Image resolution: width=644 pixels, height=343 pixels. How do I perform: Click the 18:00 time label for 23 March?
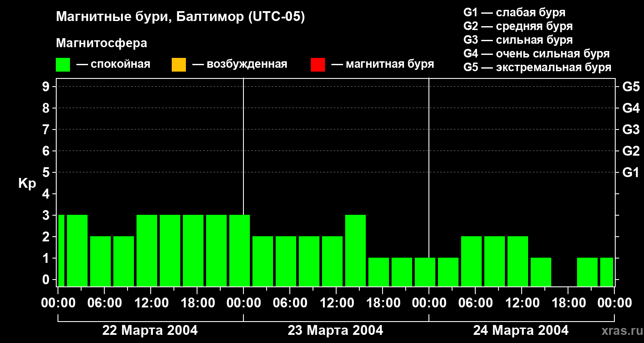coord(384,303)
